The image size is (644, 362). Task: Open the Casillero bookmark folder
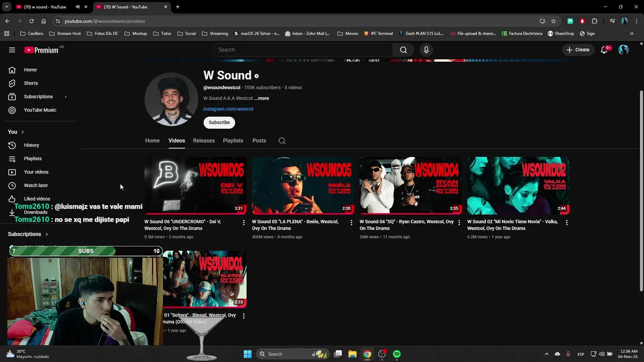click(x=32, y=34)
